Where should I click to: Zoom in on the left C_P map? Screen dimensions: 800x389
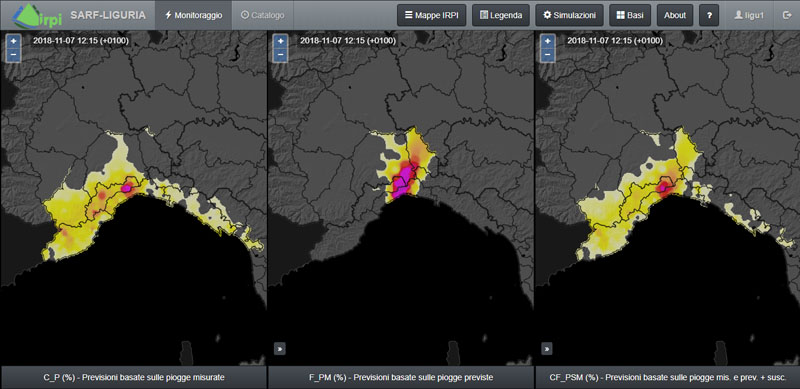[x=13, y=41]
